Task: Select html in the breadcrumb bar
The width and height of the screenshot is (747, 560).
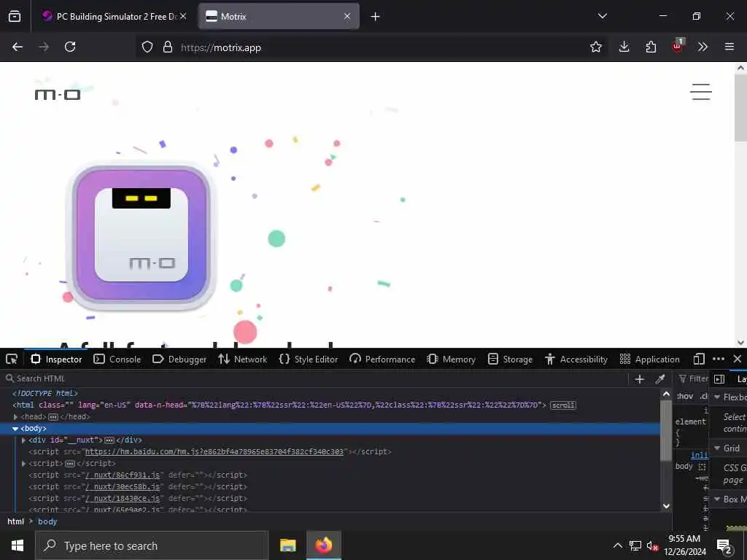Action: 16,521
